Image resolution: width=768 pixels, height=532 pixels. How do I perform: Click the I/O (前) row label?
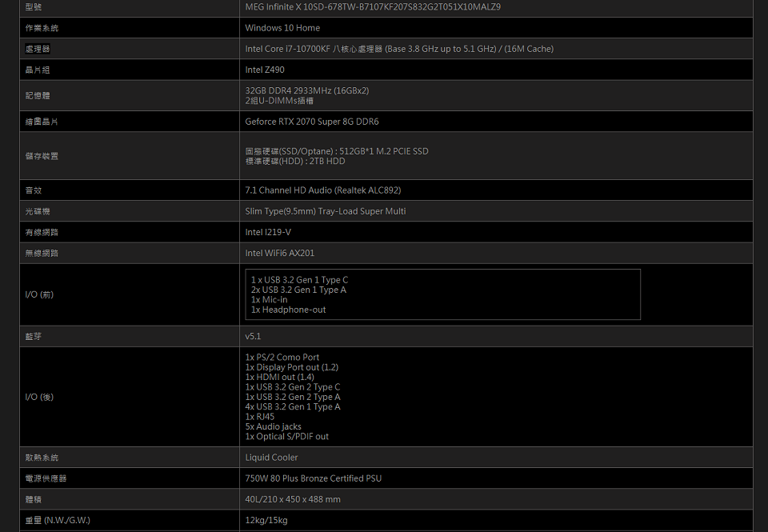coord(40,294)
